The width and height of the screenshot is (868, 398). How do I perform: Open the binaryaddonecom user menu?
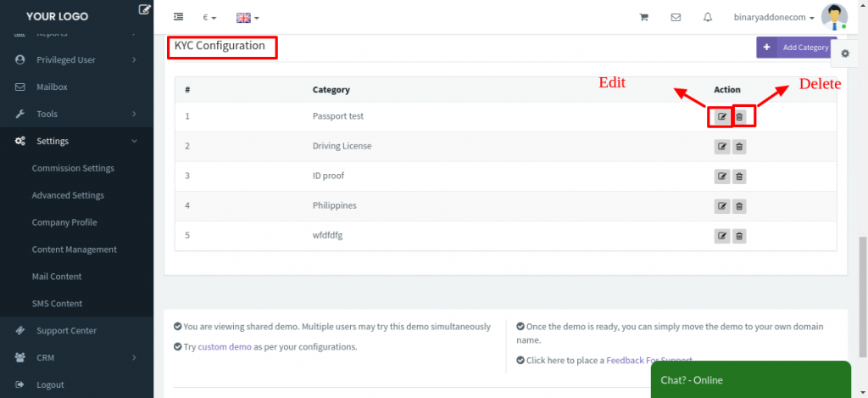[x=774, y=18]
